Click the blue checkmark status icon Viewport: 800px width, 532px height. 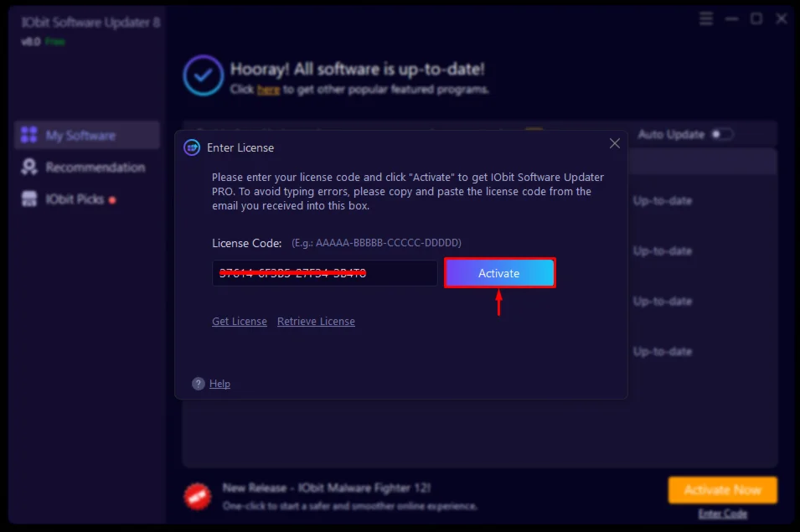(203, 75)
